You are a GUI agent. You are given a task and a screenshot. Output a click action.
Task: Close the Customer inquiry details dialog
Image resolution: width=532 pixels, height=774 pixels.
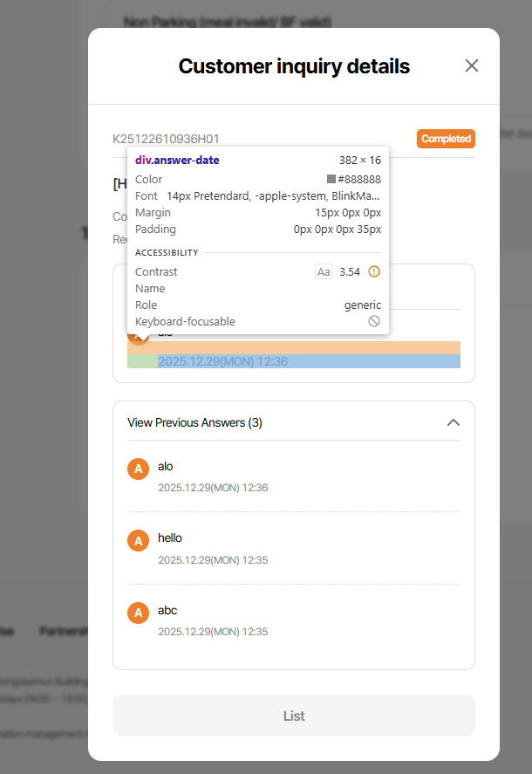coord(472,65)
